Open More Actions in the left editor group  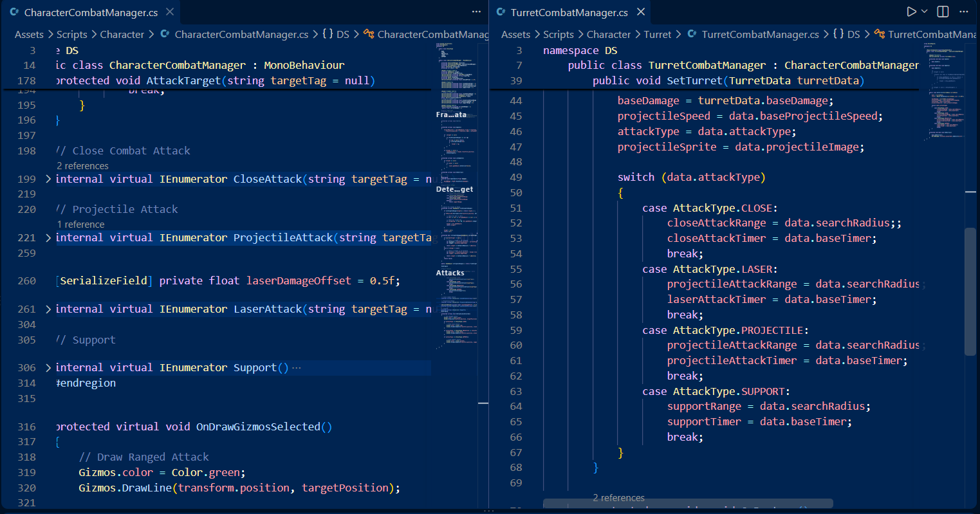click(x=476, y=12)
